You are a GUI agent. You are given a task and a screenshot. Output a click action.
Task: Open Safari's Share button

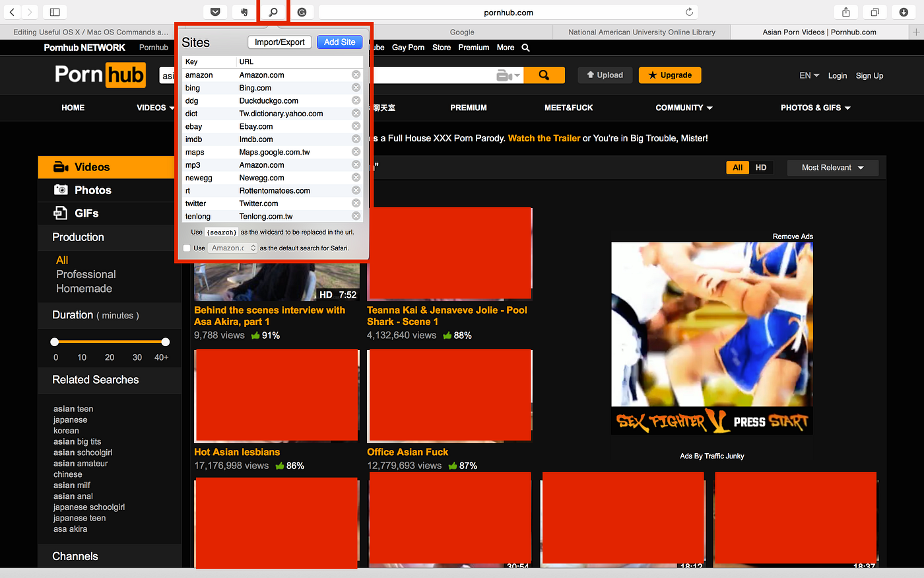click(845, 12)
